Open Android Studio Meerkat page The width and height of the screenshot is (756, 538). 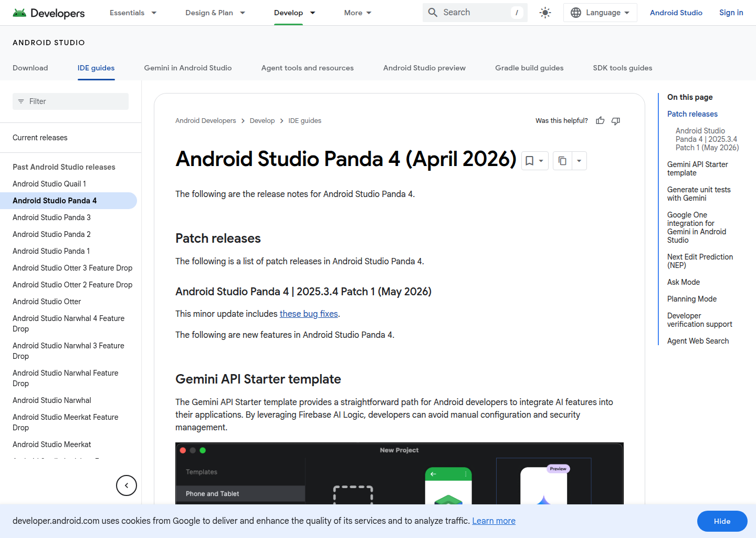52,444
